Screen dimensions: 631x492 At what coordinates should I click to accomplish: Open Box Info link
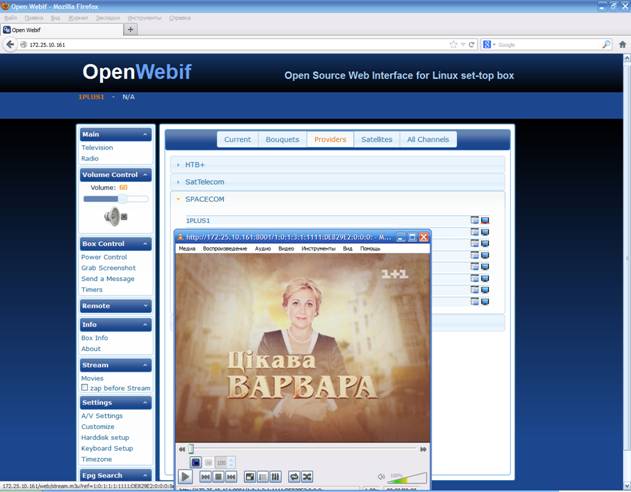[95, 338]
